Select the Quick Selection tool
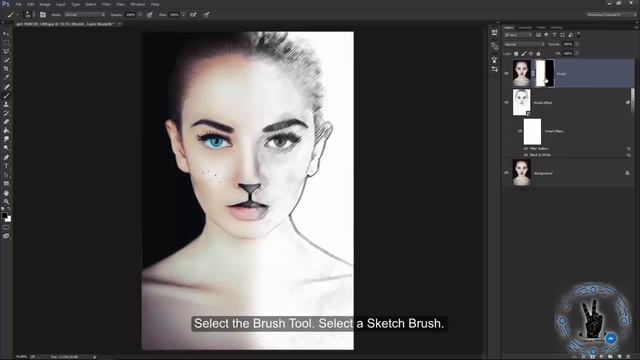This screenshot has width=640, height=360. coord(6,60)
